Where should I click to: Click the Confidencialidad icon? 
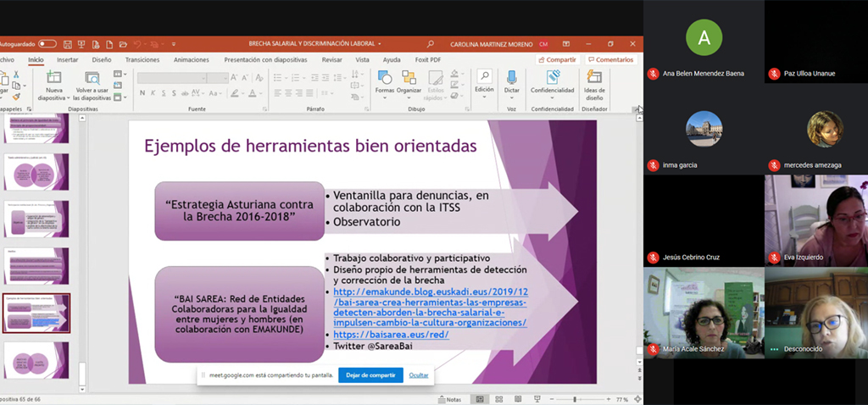click(552, 78)
